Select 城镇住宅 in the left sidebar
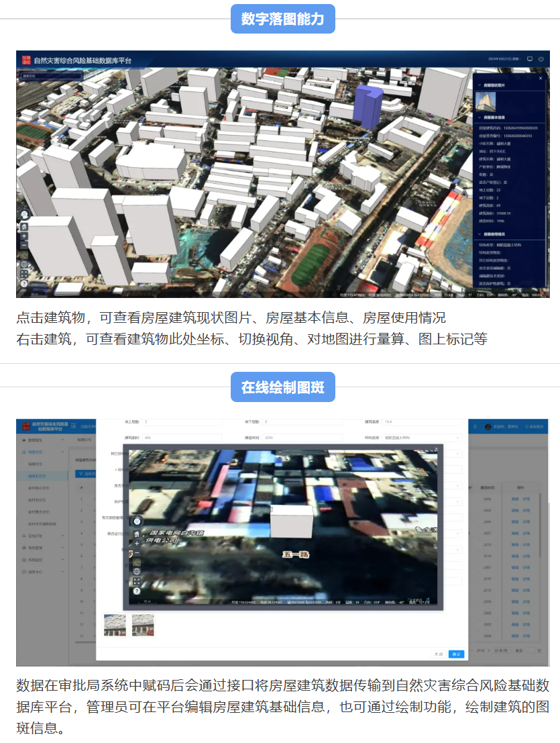Screen dimensions: 560x743 coord(37,464)
